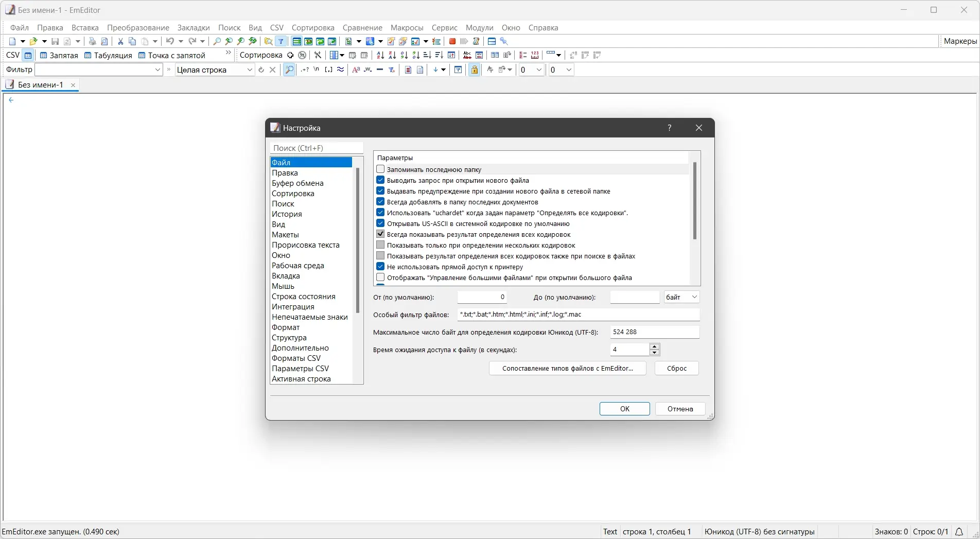Click the bell notification icon in status bar
Image resolution: width=980 pixels, height=539 pixels.
(959, 531)
